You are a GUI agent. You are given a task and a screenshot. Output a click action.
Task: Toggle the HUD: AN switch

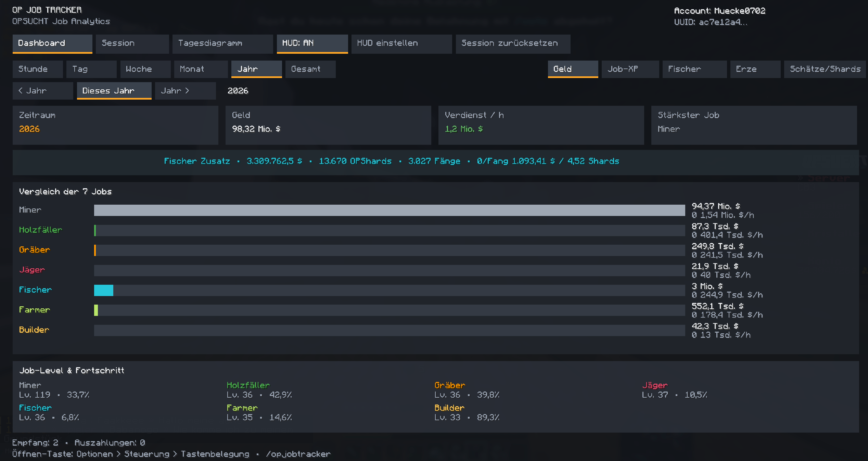click(312, 43)
